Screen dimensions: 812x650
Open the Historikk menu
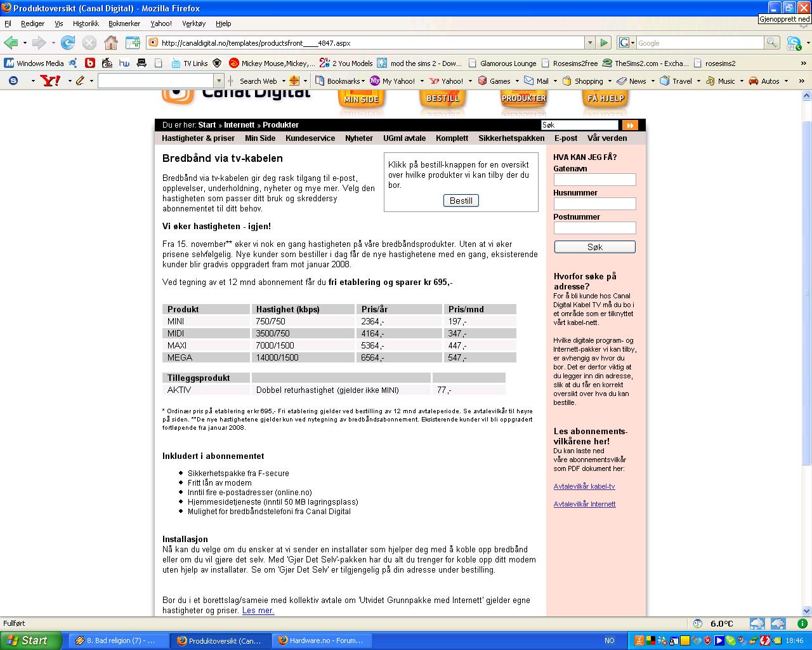(x=86, y=23)
